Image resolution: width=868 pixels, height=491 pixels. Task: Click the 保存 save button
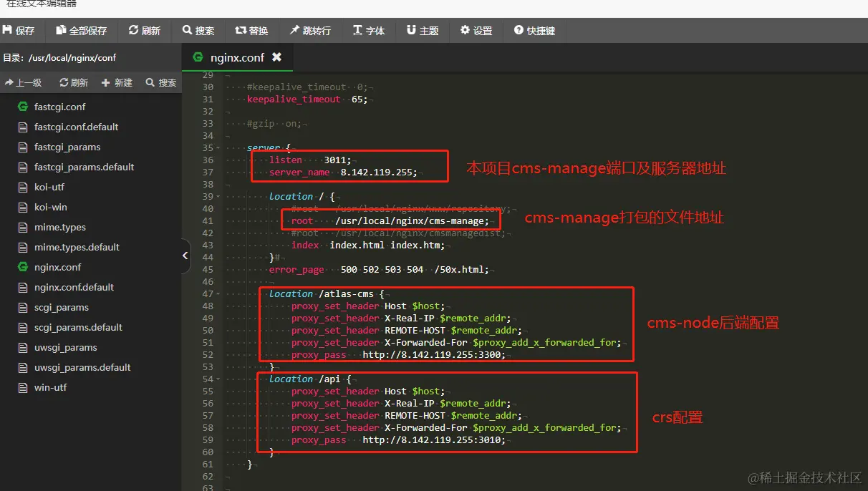tap(19, 31)
